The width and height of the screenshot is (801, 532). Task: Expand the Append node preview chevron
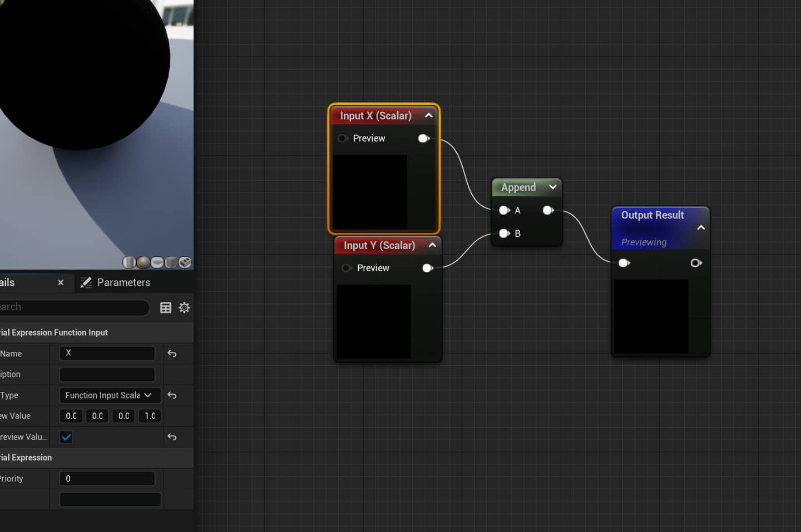click(552, 187)
